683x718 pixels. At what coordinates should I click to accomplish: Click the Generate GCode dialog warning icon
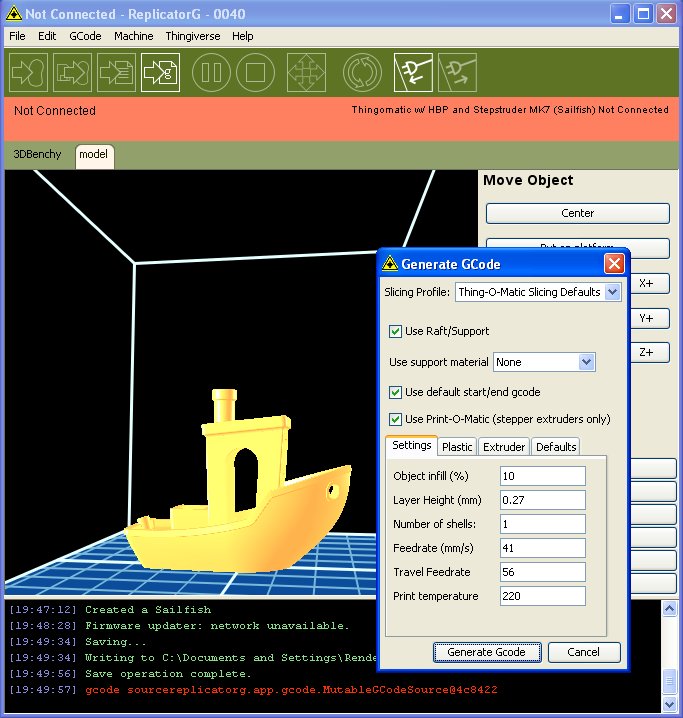[x=390, y=263]
